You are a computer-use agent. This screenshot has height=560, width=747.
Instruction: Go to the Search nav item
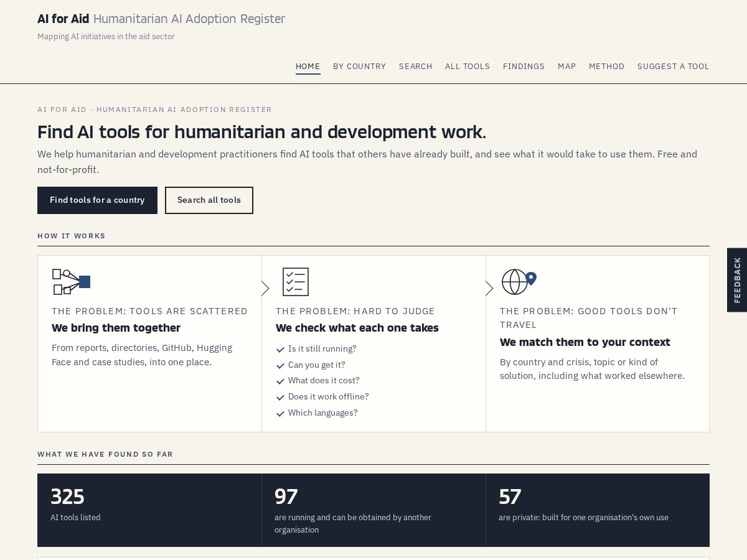pyautogui.click(x=415, y=67)
